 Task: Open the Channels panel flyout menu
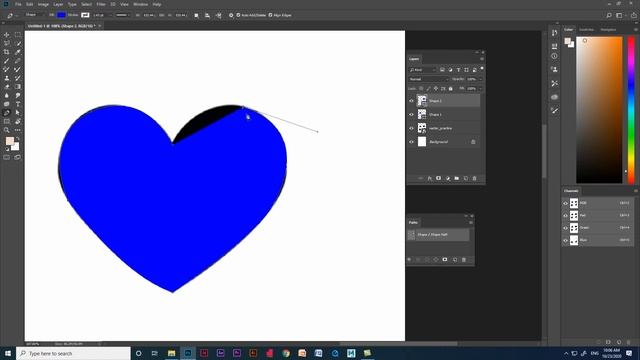tap(636, 191)
